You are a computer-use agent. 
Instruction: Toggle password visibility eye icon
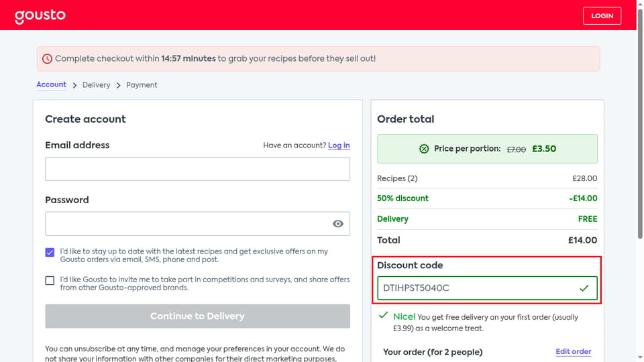pyautogui.click(x=337, y=224)
